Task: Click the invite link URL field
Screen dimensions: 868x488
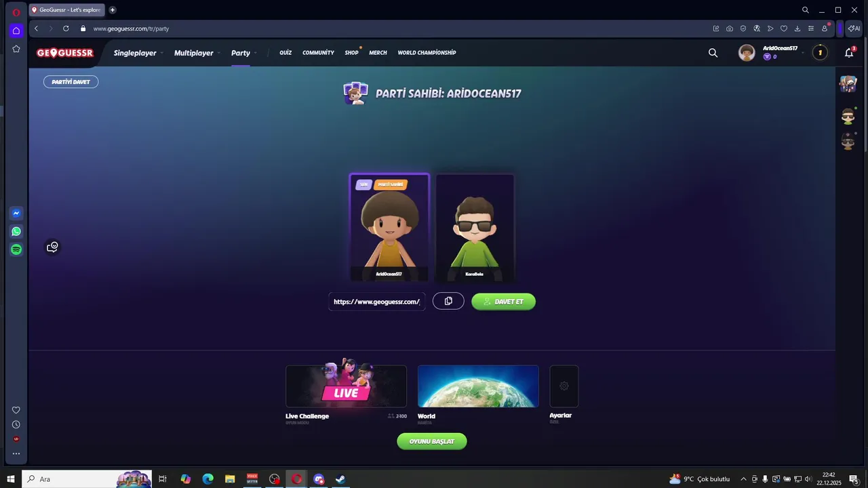Action: point(377,302)
